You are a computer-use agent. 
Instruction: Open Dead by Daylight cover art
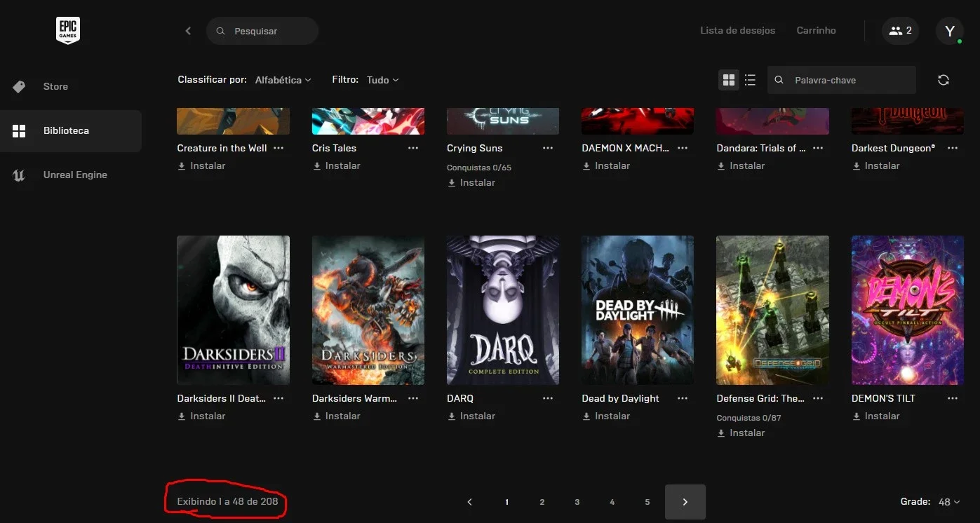638,310
